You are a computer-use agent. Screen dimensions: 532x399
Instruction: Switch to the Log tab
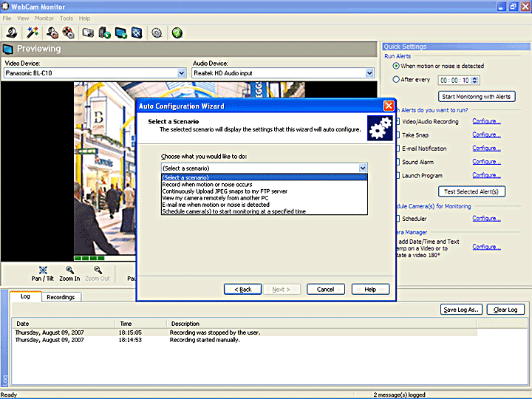click(x=25, y=296)
